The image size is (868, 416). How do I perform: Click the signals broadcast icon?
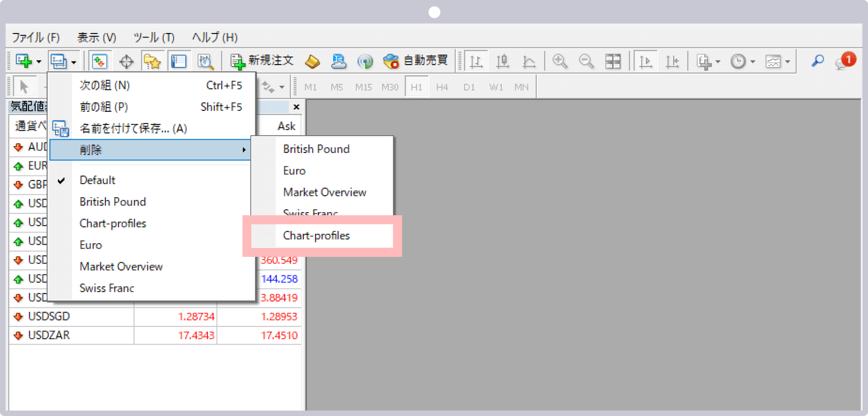pos(365,61)
